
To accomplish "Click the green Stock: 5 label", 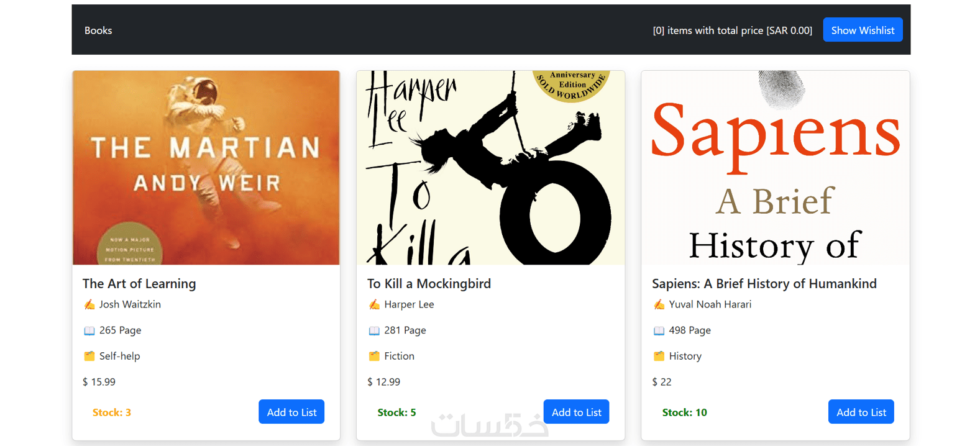I will [x=396, y=412].
